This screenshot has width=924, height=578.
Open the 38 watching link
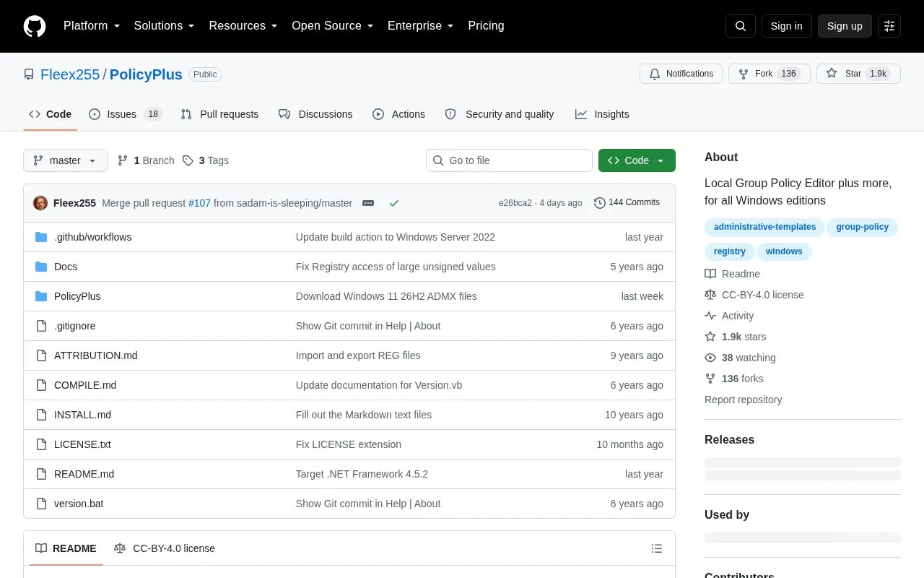[740, 358]
